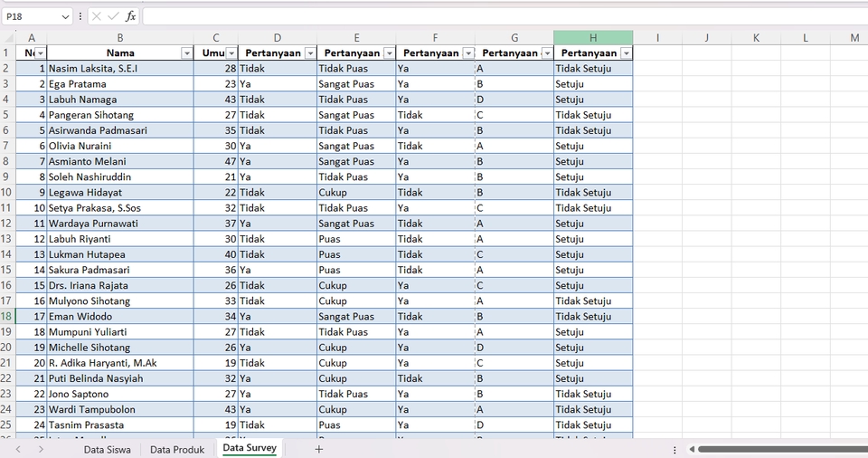The width and height of the screenshot is (868, 458).
Task: Click the formula bar Enter checkmark icon
Action: coord(114,16)
